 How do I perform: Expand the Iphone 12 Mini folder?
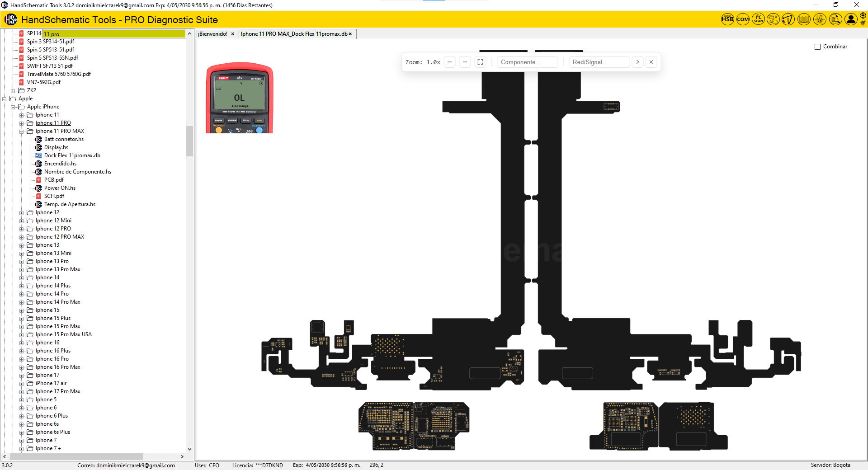tap(22, 221)
